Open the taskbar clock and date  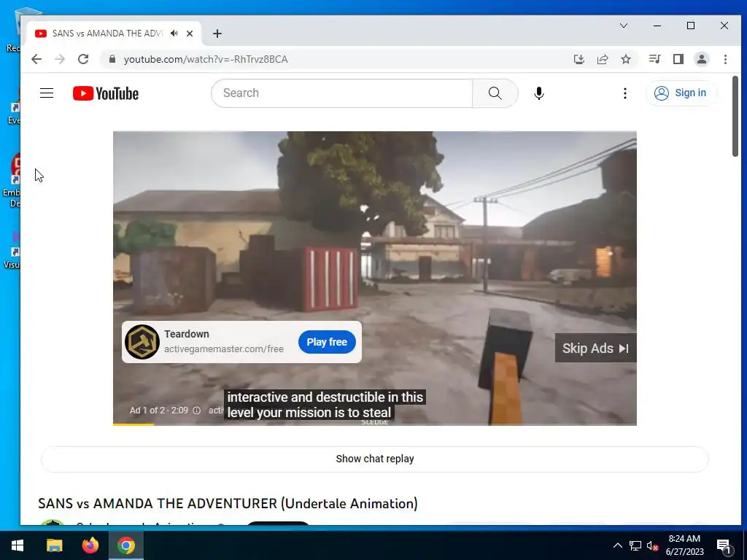pyautogui.click(x=684, y=545)
